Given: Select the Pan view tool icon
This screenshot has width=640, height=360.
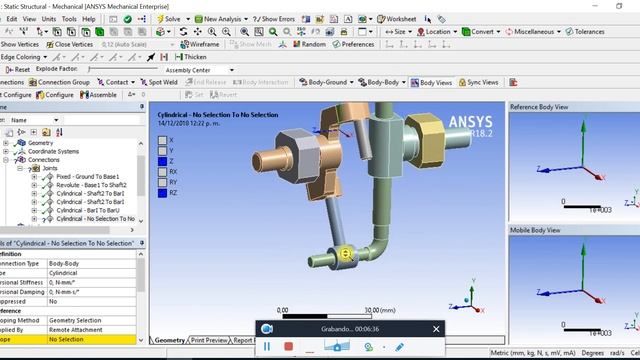Looking at the screenshot, I should pos(198,32).
